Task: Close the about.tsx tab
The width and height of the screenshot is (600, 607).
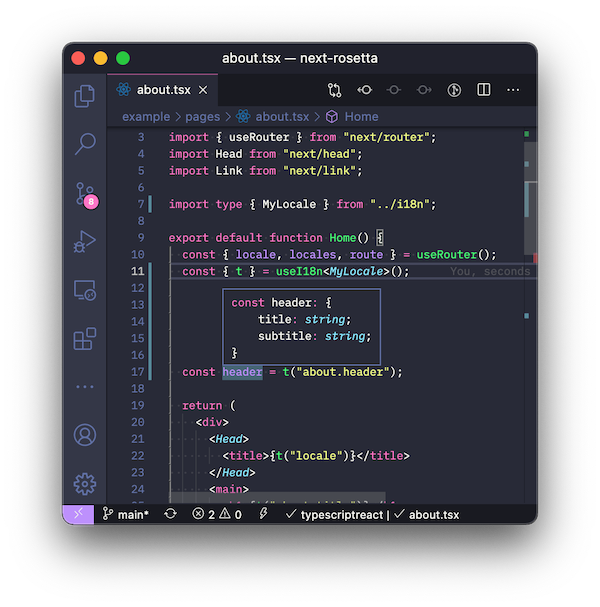Action: (203, 90)
